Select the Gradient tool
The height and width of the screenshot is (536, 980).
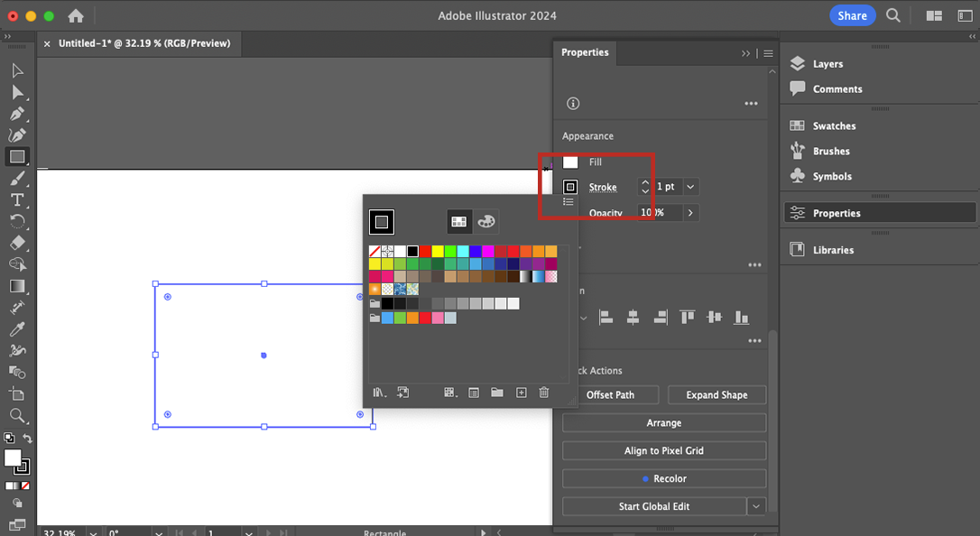[17, 286]
